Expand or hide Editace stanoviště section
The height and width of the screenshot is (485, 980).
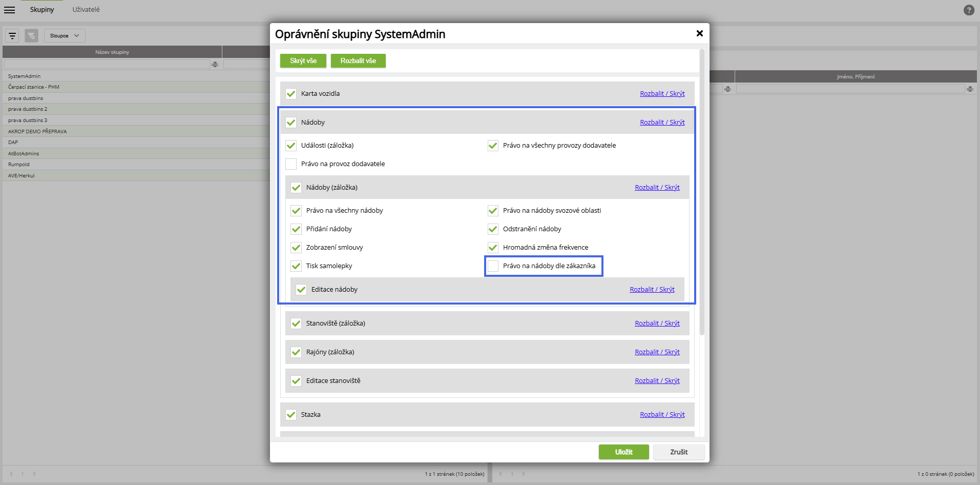[657, 381]
